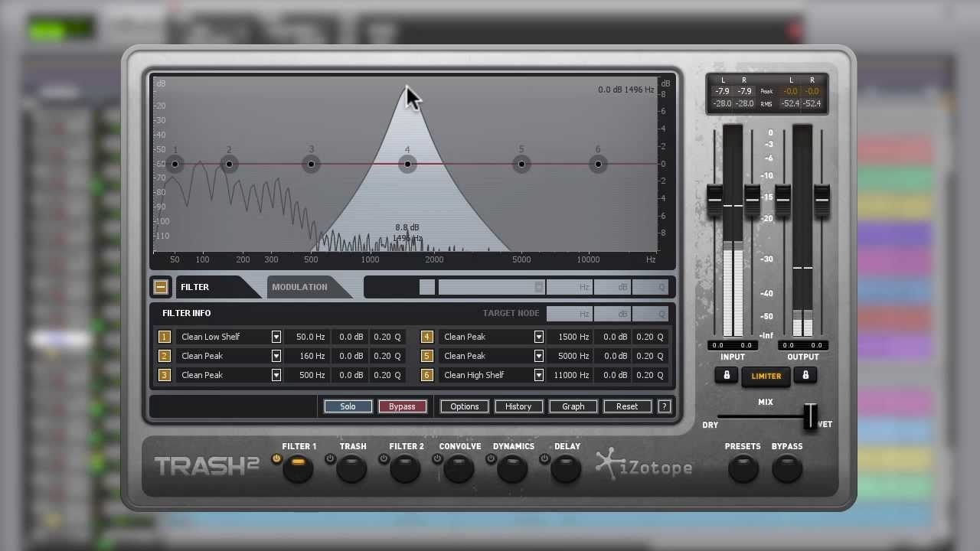Image resolution: width=980 pixels, height=551 pixels.
Task: Toggle the Filter 2 power button
Action: [x=384, y=459]
